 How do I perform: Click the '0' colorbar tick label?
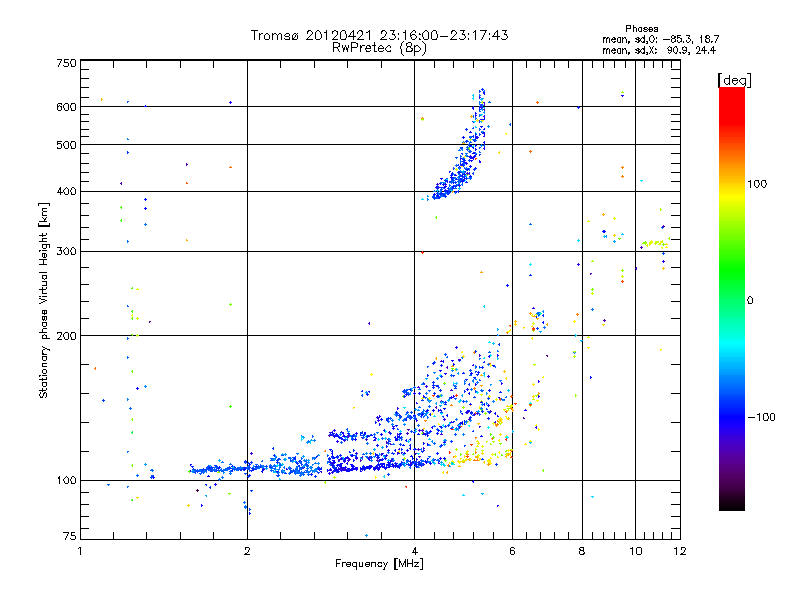pos(750,301)
